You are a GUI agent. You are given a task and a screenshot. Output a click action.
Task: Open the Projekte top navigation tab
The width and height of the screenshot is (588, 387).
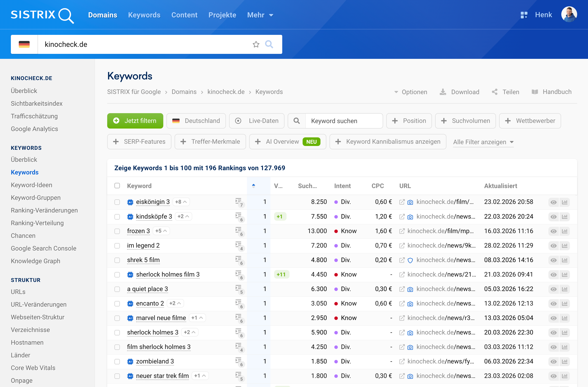(x=222, y=15)
